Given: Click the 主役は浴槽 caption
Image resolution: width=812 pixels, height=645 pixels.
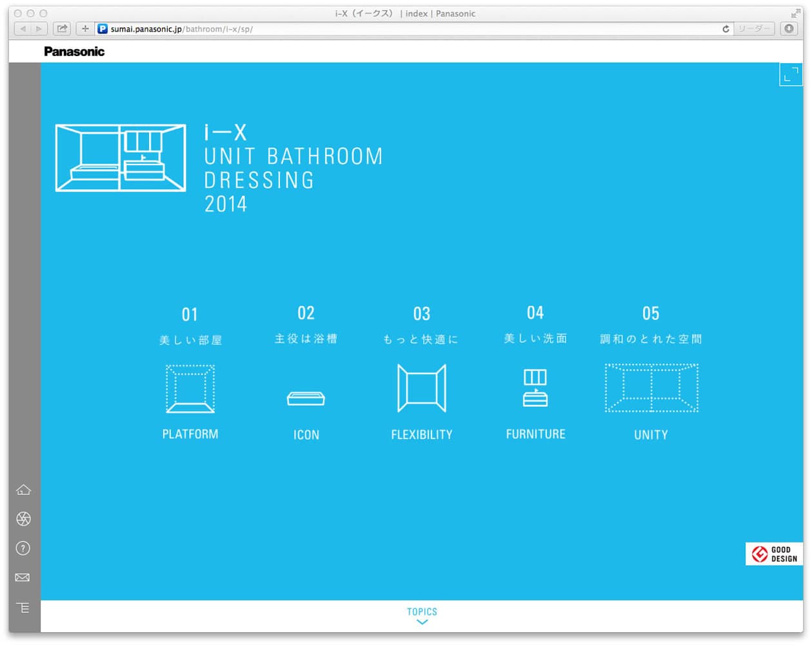Looking at the screenshot, I should 306,339.
